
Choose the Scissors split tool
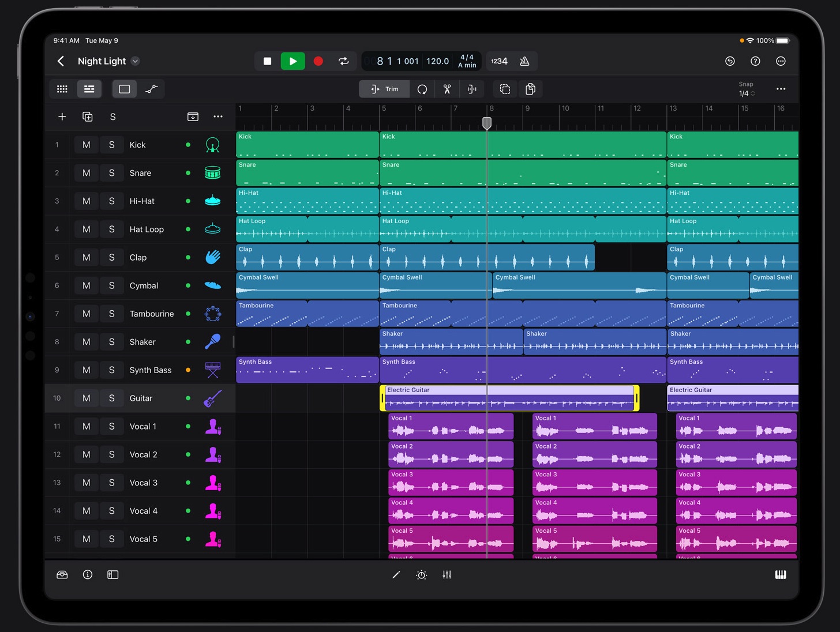(x=447, y=89)
